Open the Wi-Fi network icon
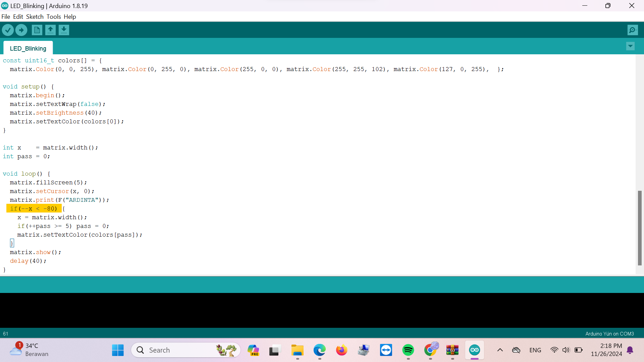Viewport: 644px width, 362px height. pos(554,350)
